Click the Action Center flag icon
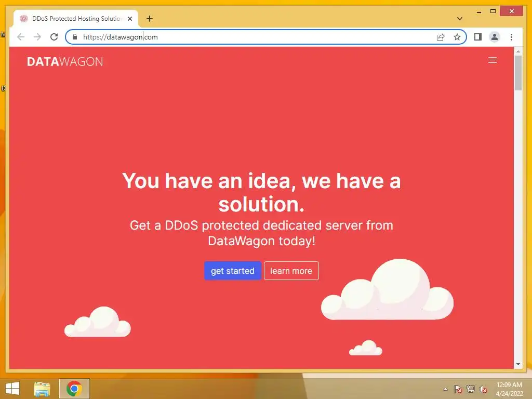Screen dimensions: 532x399 (x=458, y=389)
